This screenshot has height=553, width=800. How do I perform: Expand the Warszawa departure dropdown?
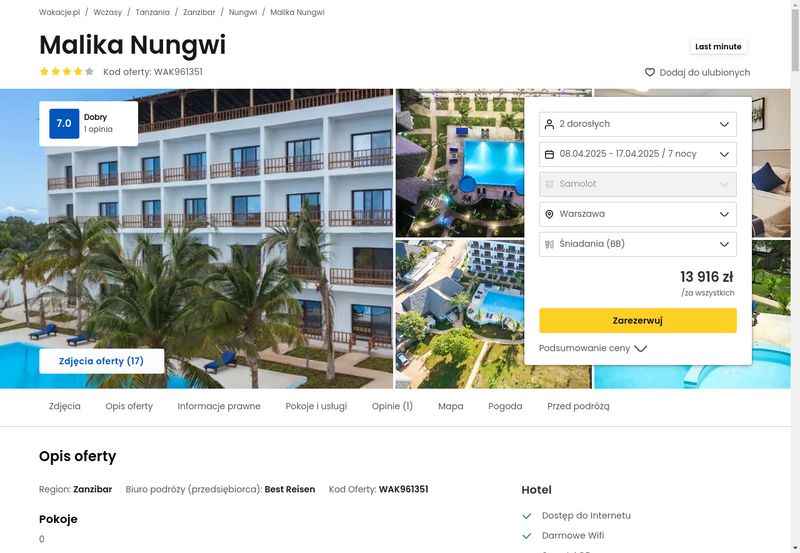click(638, 214)
